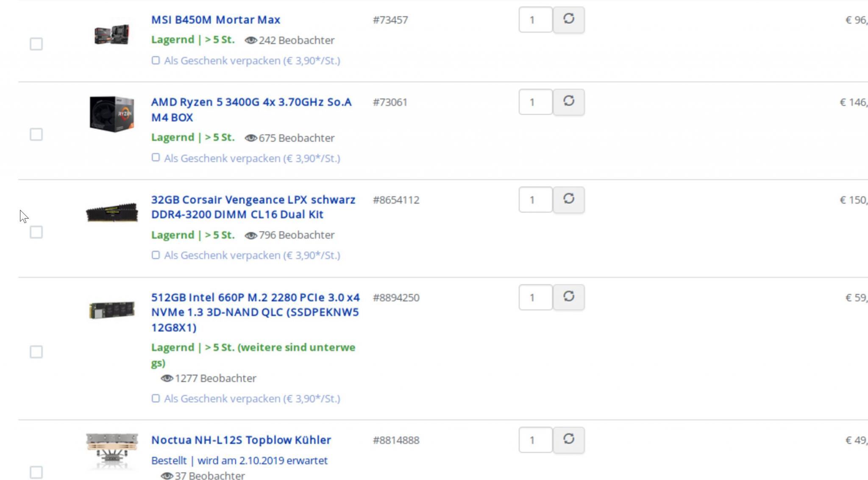This screenshot has width=868, height=480.
Task: Click the AMD Ryzen box thumbnail image
Action: [x=112, y=114]
